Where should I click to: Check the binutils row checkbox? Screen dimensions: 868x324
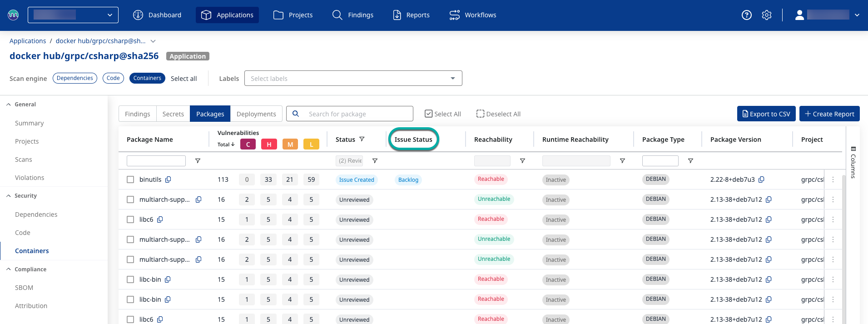[x=130, y=179]
